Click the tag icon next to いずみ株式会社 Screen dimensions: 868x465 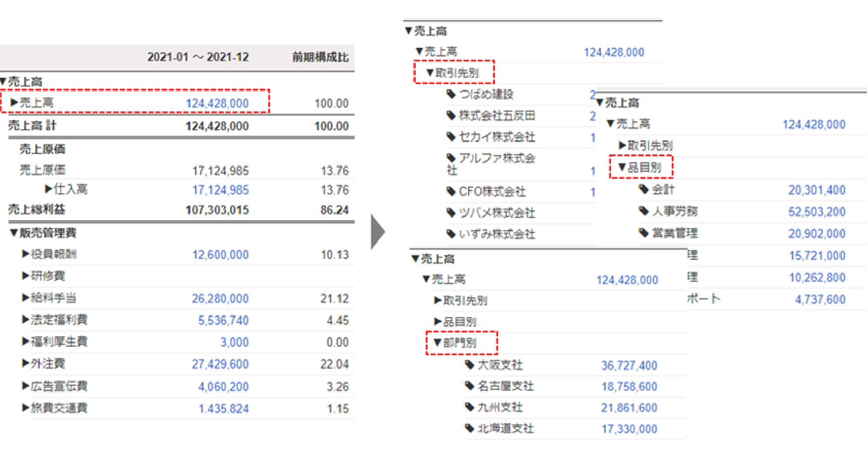pos(451,234)
